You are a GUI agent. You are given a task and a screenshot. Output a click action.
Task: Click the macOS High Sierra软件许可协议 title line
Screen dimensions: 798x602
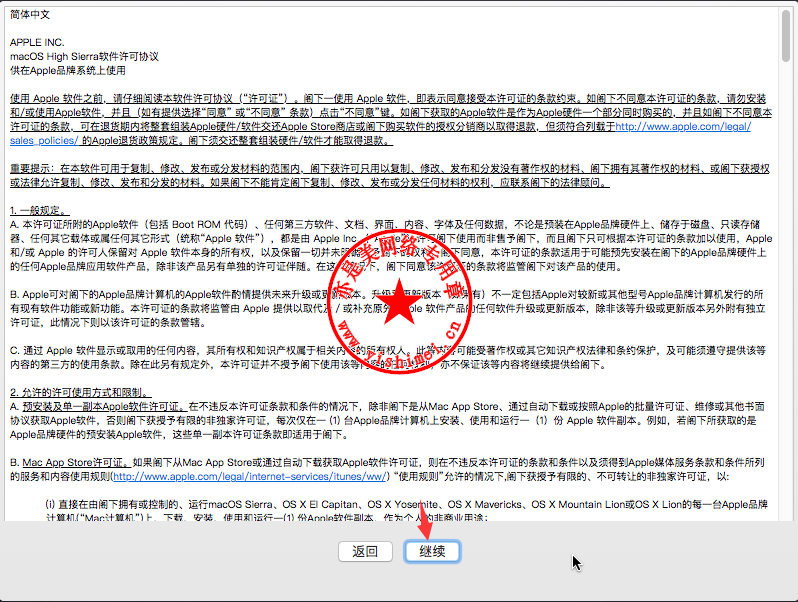[x=84, y=56]
